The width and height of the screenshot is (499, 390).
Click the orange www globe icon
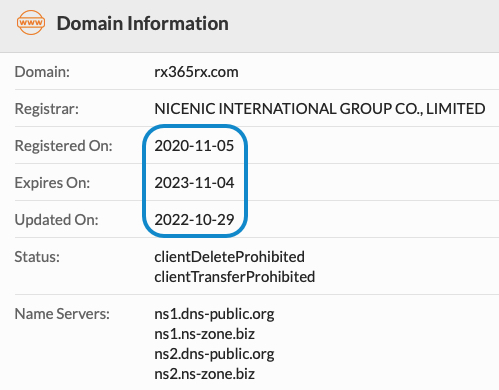31,23
